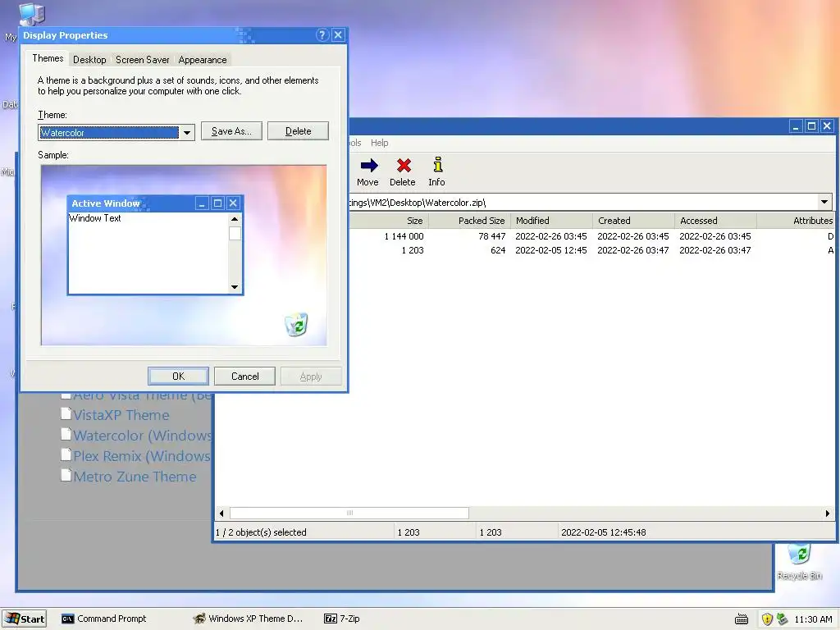Sort by Created column header
This screenshot has height=630, width=840.
pos(633,221)
